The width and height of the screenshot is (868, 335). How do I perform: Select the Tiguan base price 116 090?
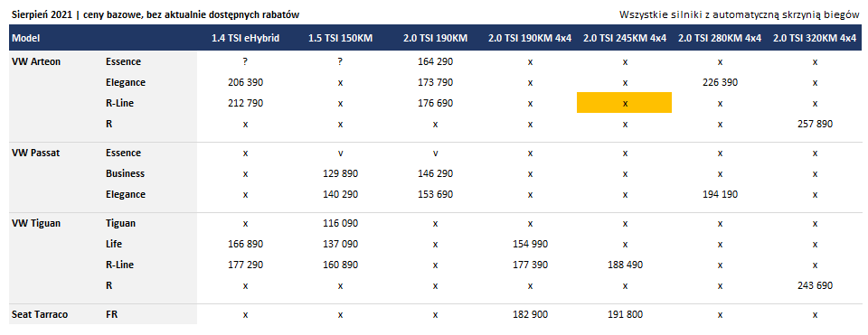pyautogui.click(x=341, y=223)
